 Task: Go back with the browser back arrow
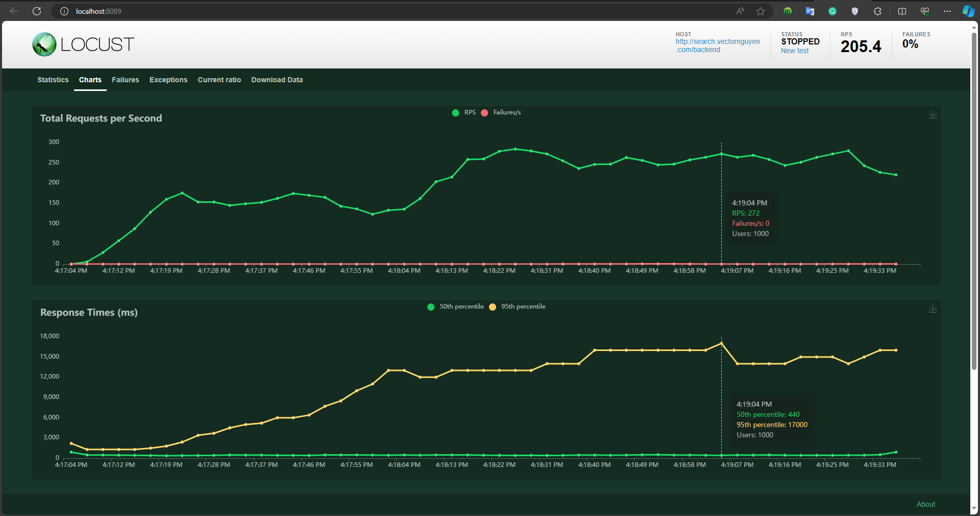click(x=14, y=11)
